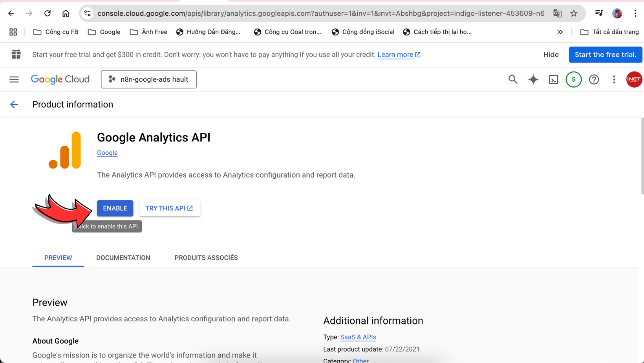Viewport: 644px width, 363px height.
Task: Open the Công cụ Goal bookmark
Action: click(287, 32)
